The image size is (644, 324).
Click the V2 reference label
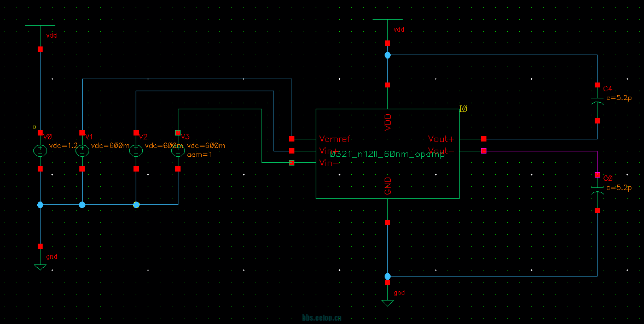coord(143,136)
